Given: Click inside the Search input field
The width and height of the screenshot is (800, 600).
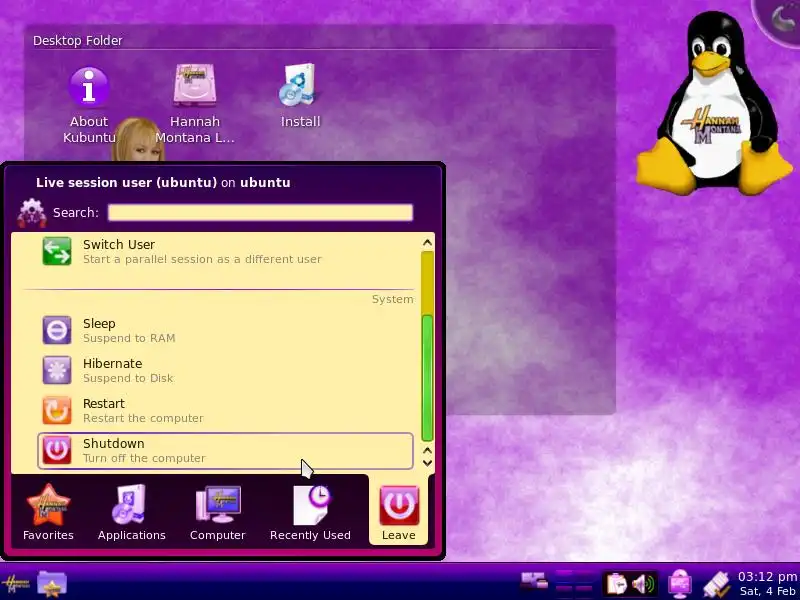Looking at the screenshot, I should 260,212.
